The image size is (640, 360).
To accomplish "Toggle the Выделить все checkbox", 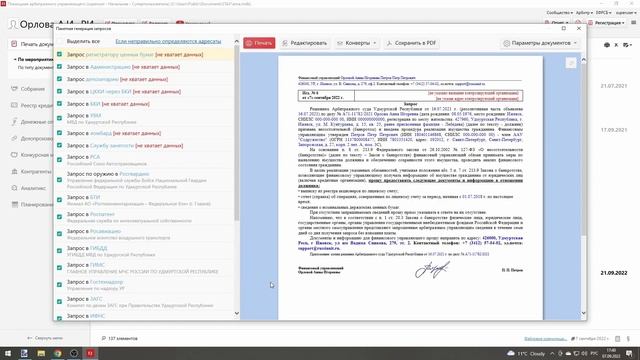I will [x=60, y=41].
